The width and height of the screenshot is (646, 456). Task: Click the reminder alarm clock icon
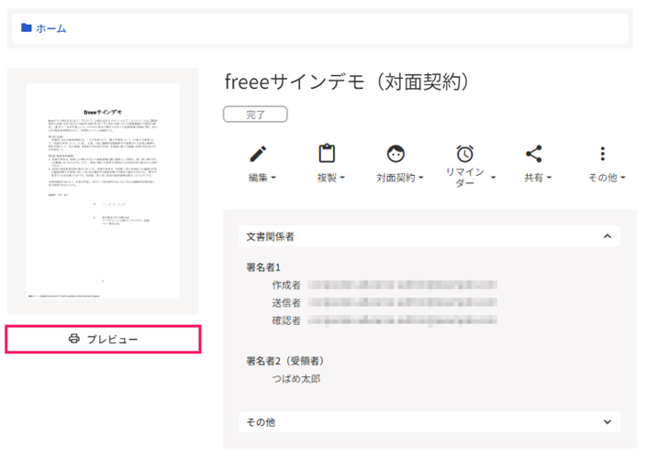[x=465, y=154]
